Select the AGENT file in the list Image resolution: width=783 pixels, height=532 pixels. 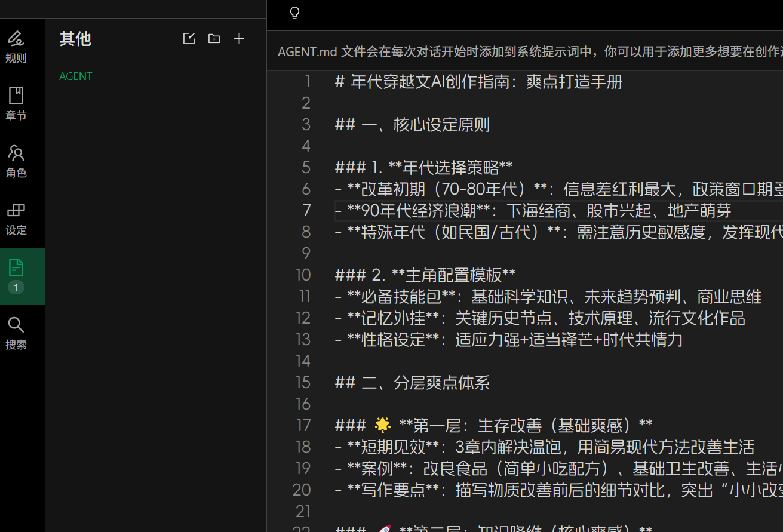pos(76,76)
